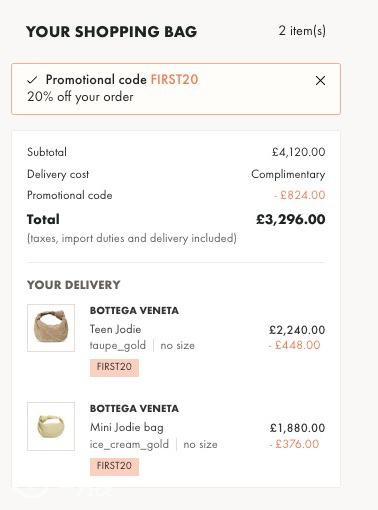Click the Bottega Veneta brand above Teen Jodie
The image size is (378, 510).
click(x=134, y=311)
